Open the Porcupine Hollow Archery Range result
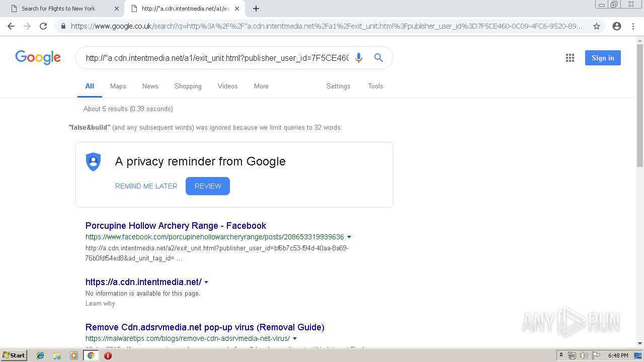The image size is (644, 362). (176, 226)
